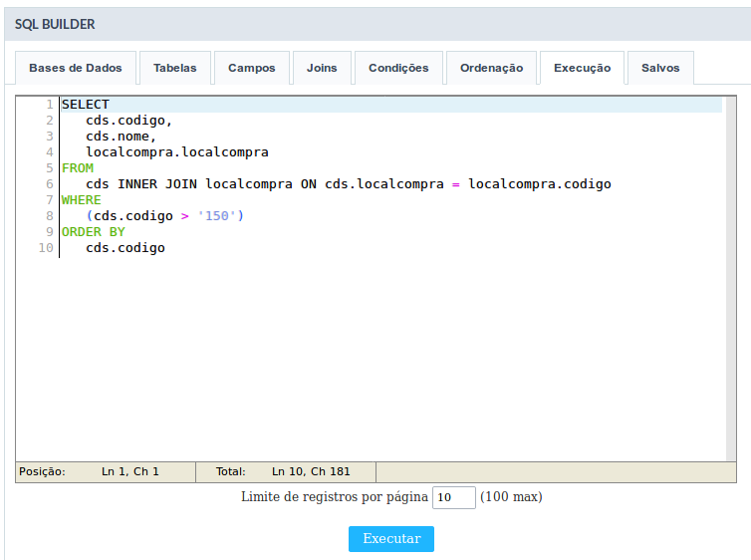751x560 pixels.
Task: Click the SQL editor vertical scrollbar
Action: (730, 279)
